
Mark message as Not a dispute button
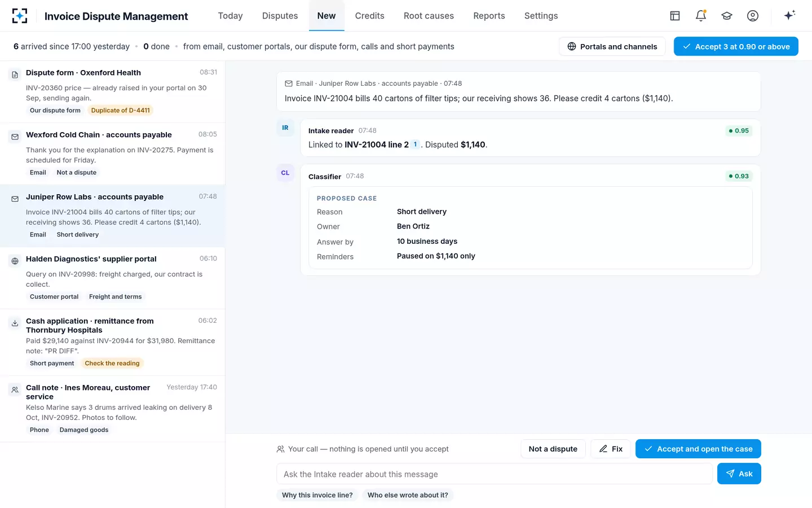click(553, 449)
